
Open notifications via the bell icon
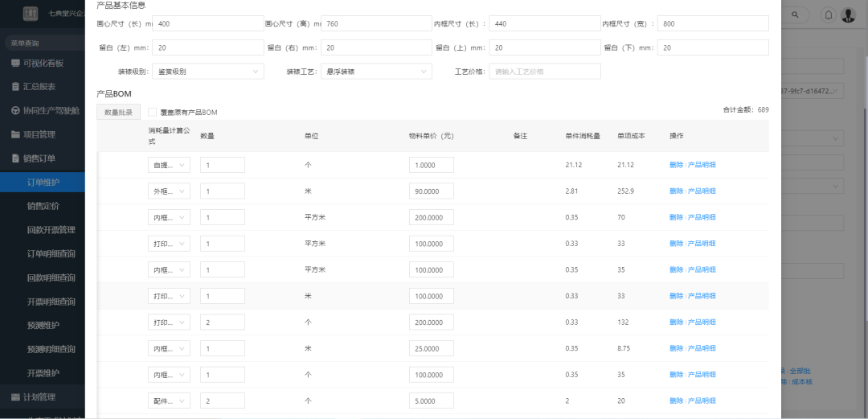point(828,15)
